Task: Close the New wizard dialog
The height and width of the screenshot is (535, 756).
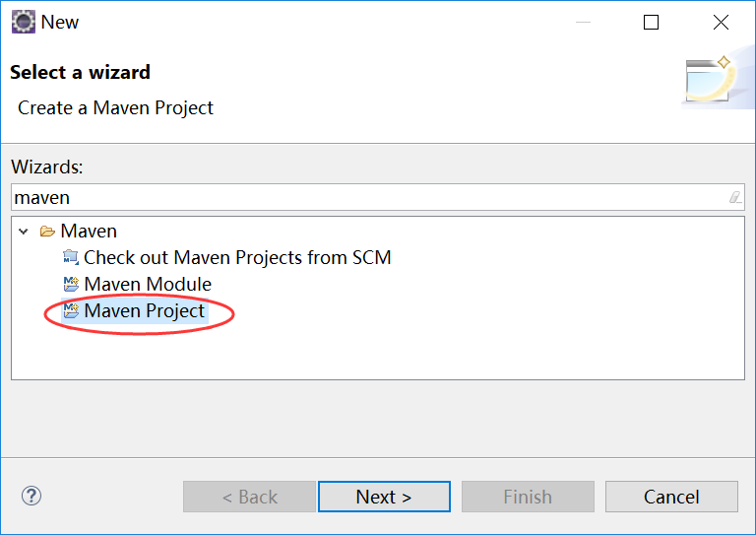Action: tap(722, 23)
